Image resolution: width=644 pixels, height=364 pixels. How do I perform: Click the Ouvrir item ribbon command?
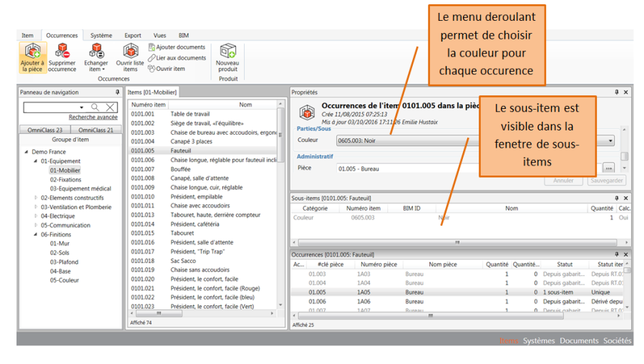tap(152, 69)
